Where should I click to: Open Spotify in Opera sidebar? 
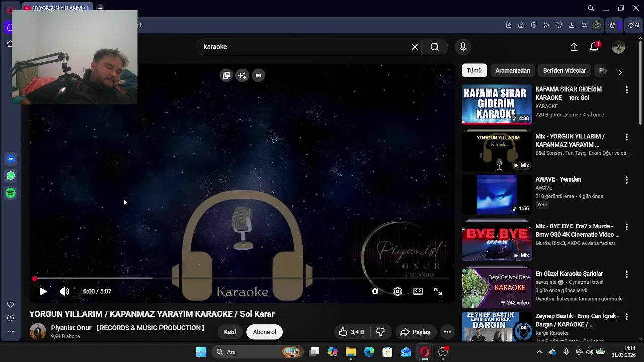click(x=11, y=193)
